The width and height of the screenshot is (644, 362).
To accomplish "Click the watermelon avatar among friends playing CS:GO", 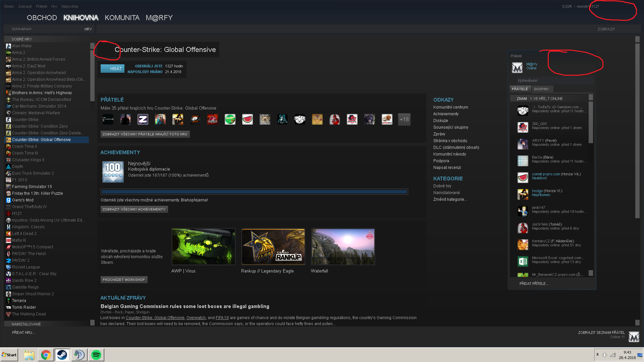I will (247, 119).
